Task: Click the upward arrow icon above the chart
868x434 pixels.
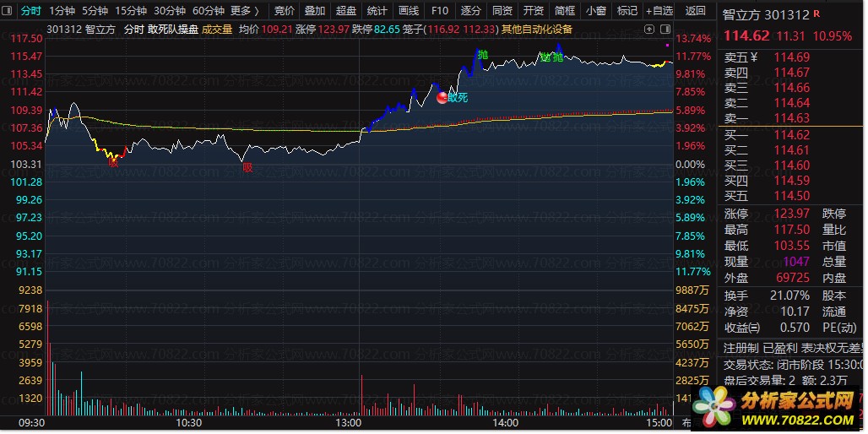Action: (x=649, y=30)
